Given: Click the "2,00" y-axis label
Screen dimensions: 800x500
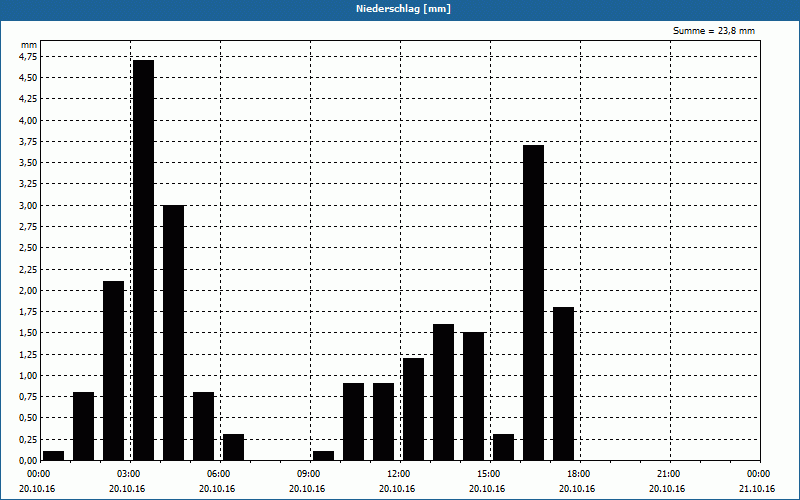Looking at the screenshot, I should pos(28,290).
